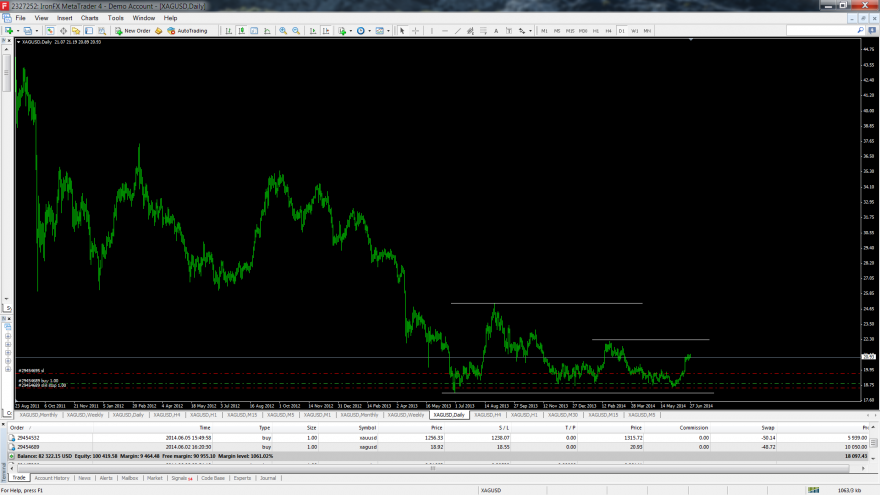Select the Trendline drawing tool
The width and height of the screenshot is (880, 495).
(457, 31)
